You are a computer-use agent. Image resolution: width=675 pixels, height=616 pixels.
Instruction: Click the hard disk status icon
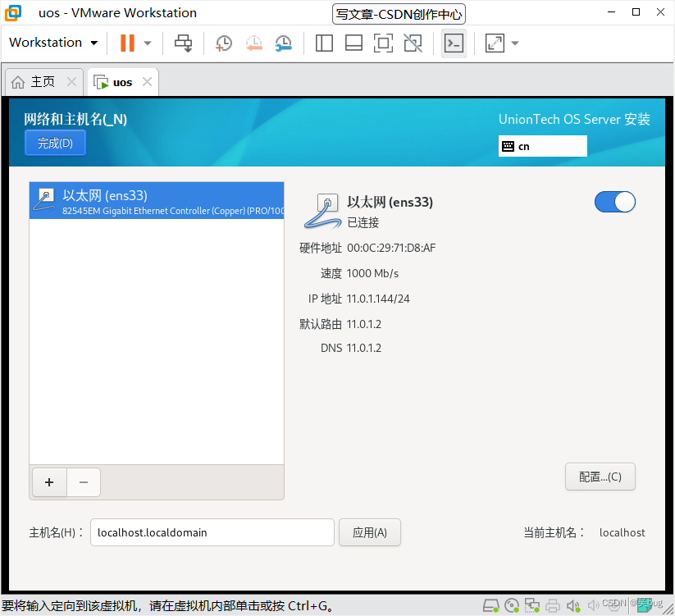coord(491,605)
